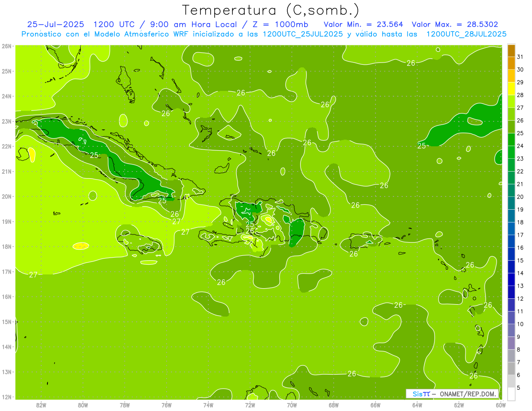Click the white swatch below 5
The image size is (532, 411).
(511, 394)
